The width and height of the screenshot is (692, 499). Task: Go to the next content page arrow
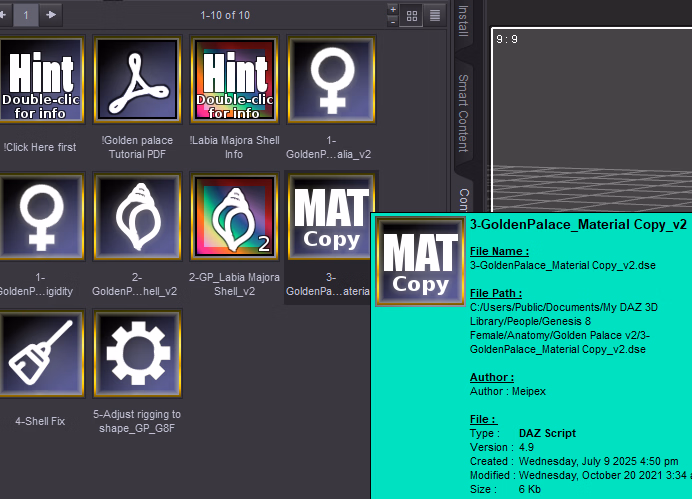(x=51, y=14)
